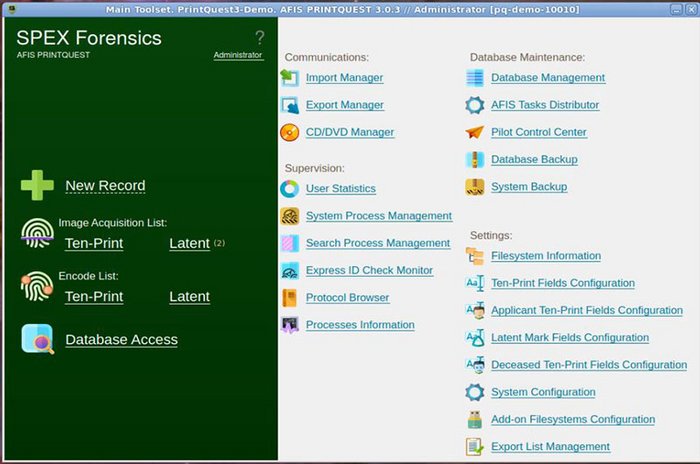Click the AFIS Tasks Distributor gear icon
The image size is (700, 464).
[475, 105]
